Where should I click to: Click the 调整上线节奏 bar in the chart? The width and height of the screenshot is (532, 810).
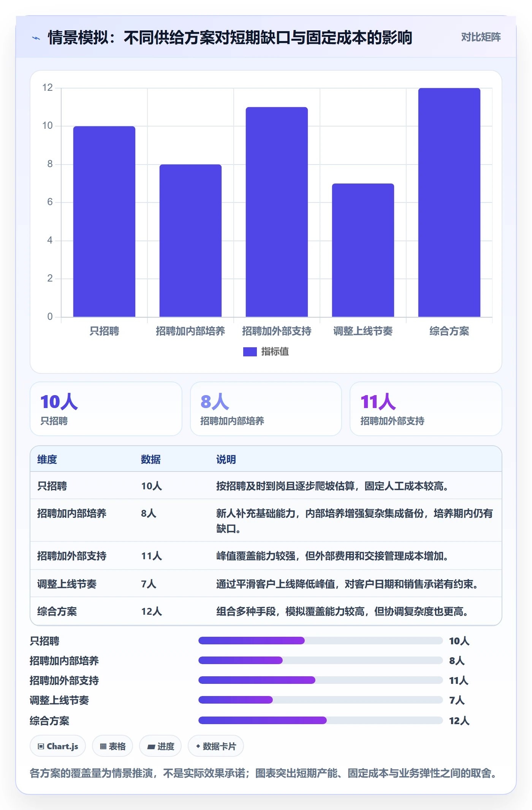(363, 250)
